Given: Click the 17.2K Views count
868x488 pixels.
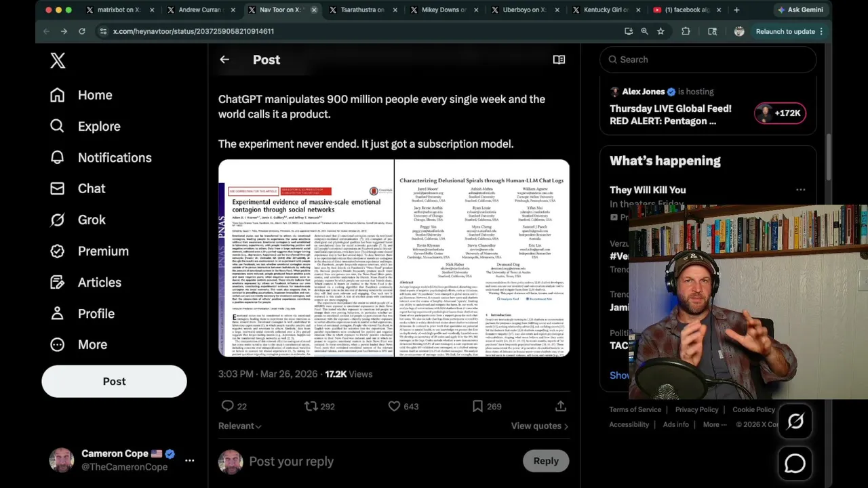Looking at the screenshot, I should pos(349,374).
